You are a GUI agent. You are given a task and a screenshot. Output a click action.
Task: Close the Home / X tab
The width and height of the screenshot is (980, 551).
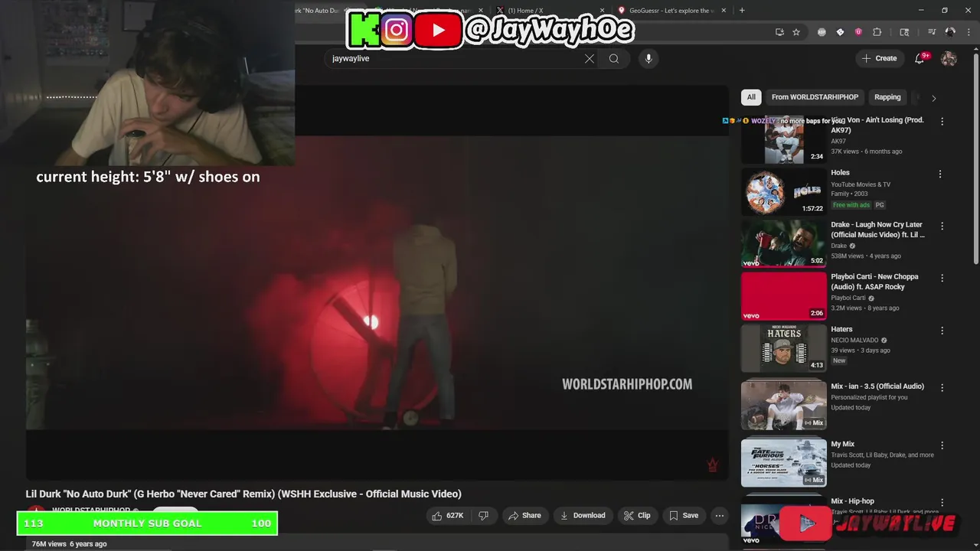(x=602, y=11)
